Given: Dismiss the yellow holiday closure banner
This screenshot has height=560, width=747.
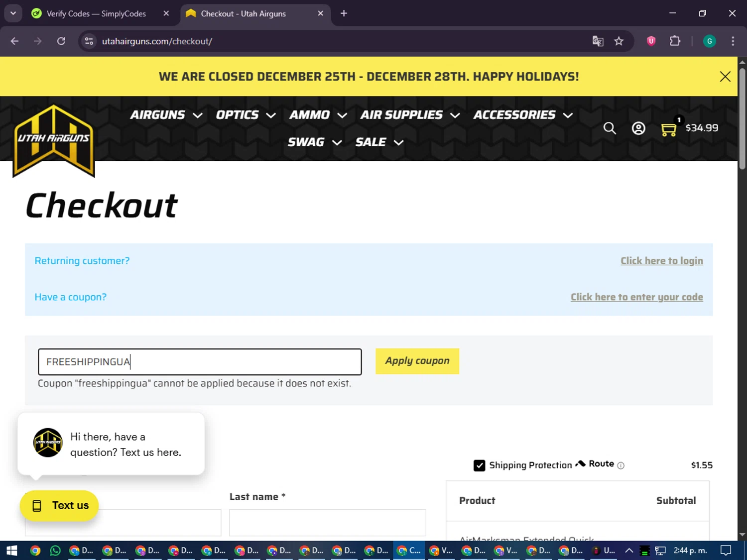Looking at the screenshot, I should pos(725,76).
